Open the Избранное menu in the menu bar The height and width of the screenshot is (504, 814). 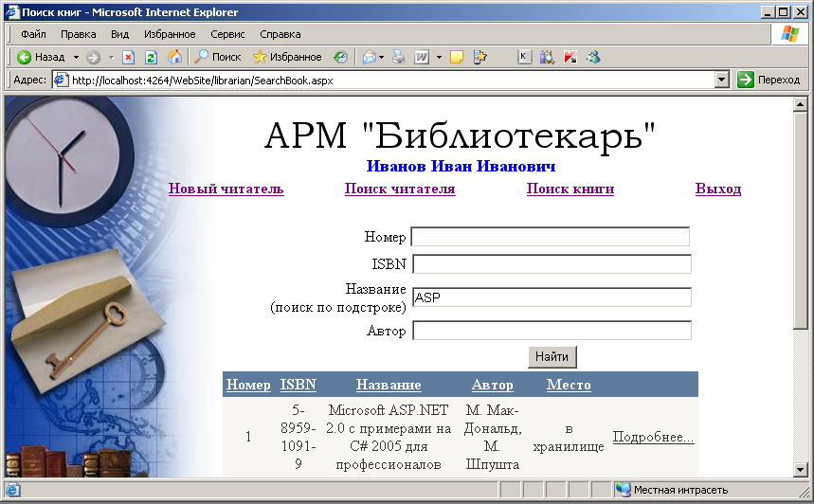point(170,34)
